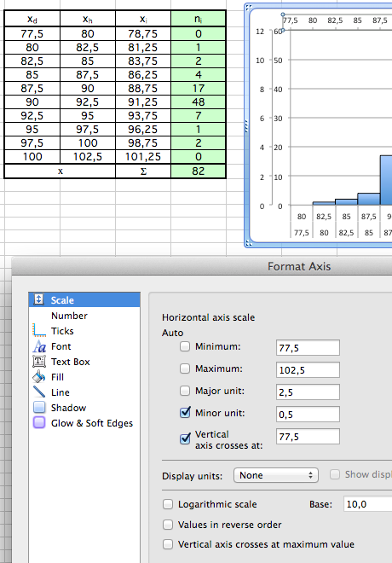Toggle the Major unit auto checkbox

pyautogui.click(x=185, y=391)
